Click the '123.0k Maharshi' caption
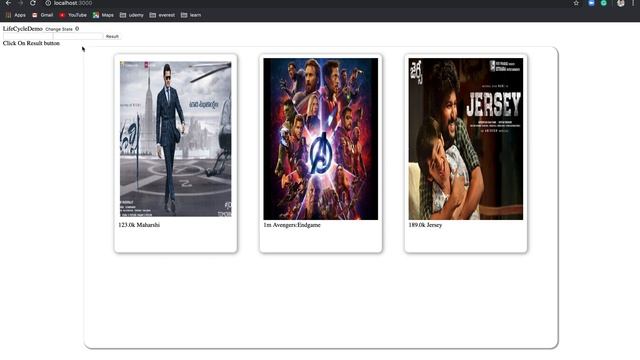 [x=139, y=225]
